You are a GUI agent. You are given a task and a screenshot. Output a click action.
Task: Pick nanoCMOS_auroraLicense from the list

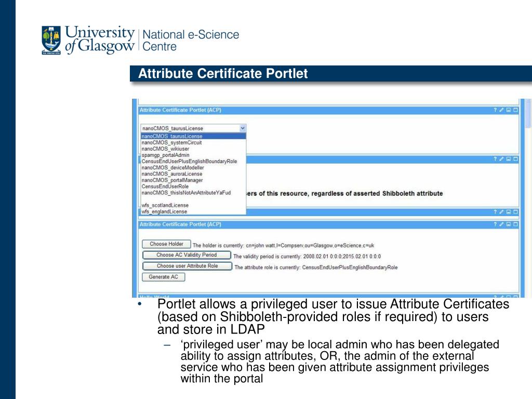click(x=193, y=174)
